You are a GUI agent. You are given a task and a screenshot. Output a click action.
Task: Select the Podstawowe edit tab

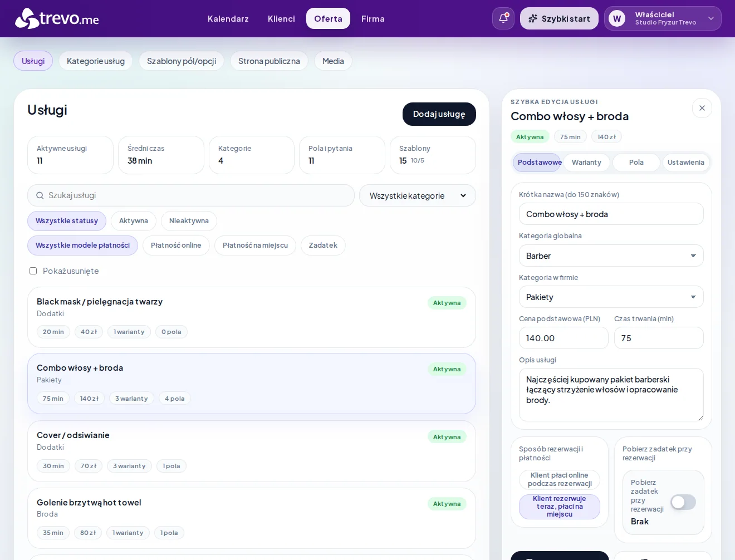tap(537, 163)
